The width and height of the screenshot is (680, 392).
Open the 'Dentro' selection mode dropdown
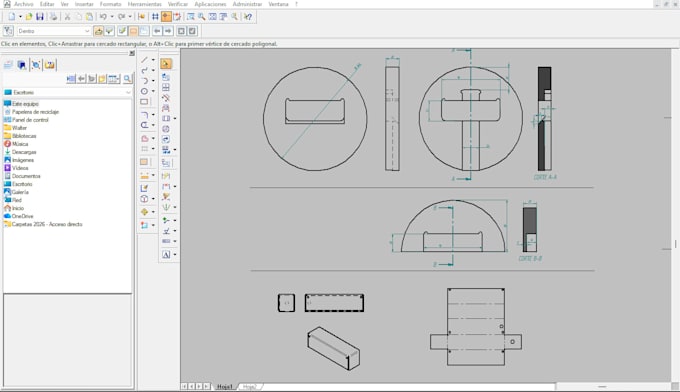[87, 31]
